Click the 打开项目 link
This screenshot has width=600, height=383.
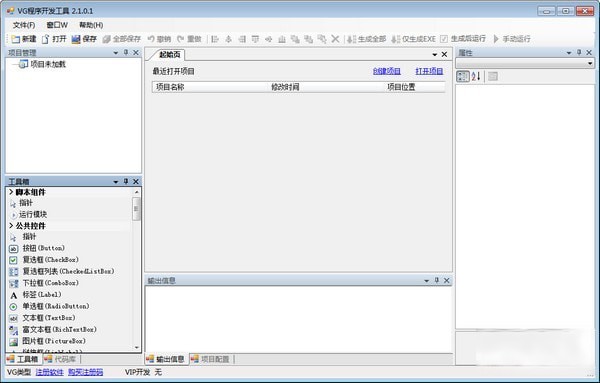click(x=429, y=71)
